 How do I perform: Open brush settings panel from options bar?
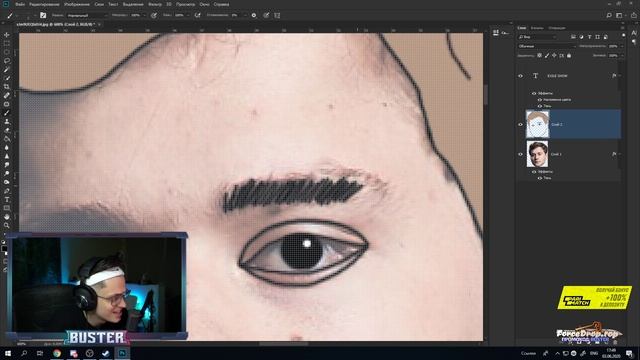(43, 15)
